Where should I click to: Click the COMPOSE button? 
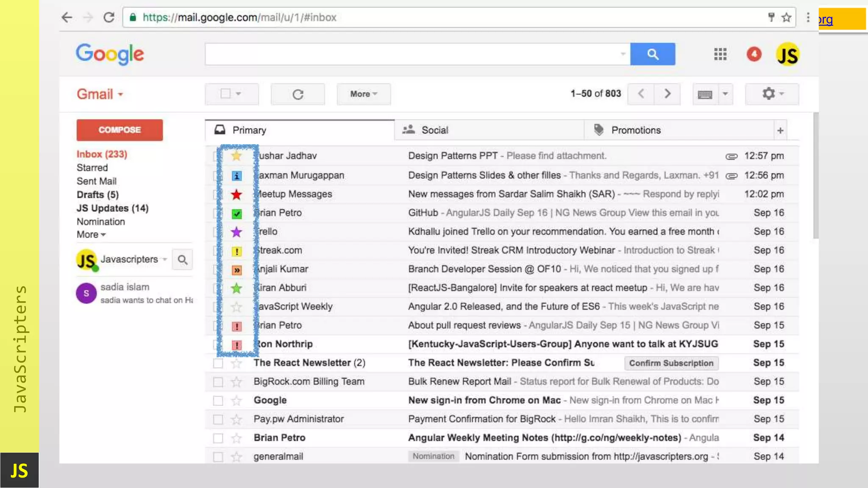120,130
